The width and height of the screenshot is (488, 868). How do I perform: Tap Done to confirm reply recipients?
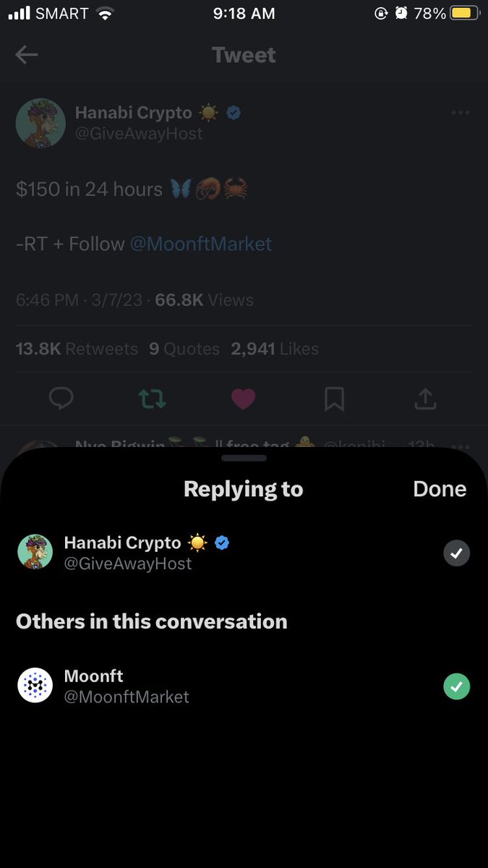(440, 489)
